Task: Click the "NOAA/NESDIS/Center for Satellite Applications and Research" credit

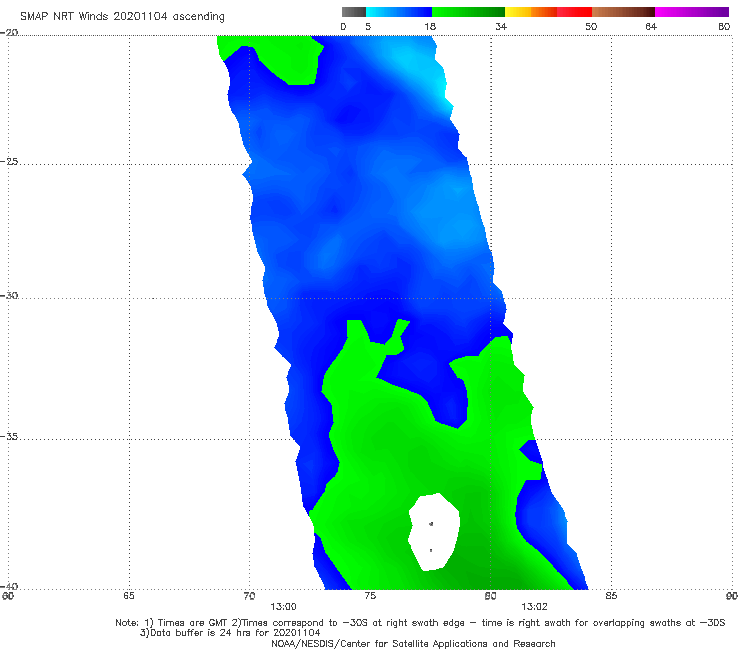Action: 413,643
